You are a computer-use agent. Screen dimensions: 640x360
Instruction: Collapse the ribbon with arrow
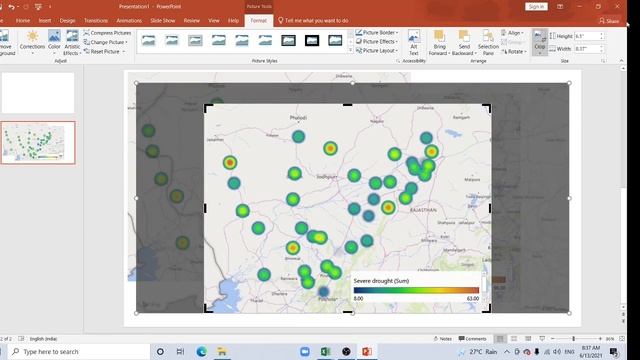pos(621,61)
